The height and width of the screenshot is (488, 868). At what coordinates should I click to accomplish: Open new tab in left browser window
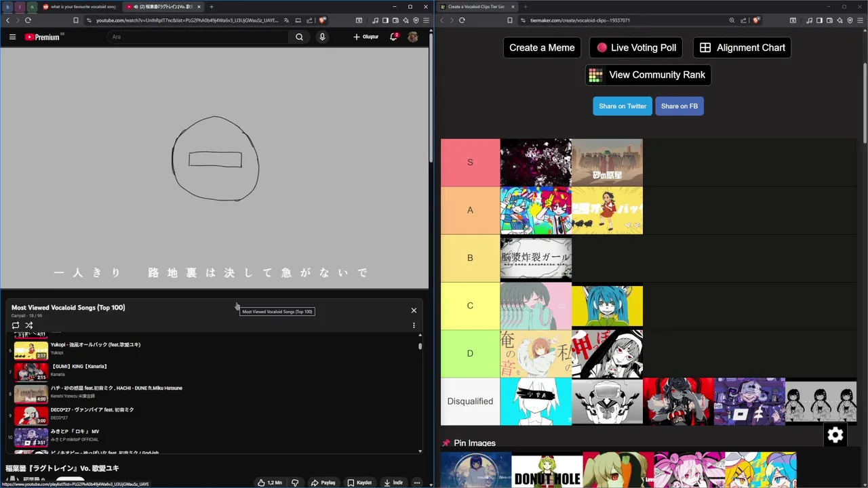212,7
